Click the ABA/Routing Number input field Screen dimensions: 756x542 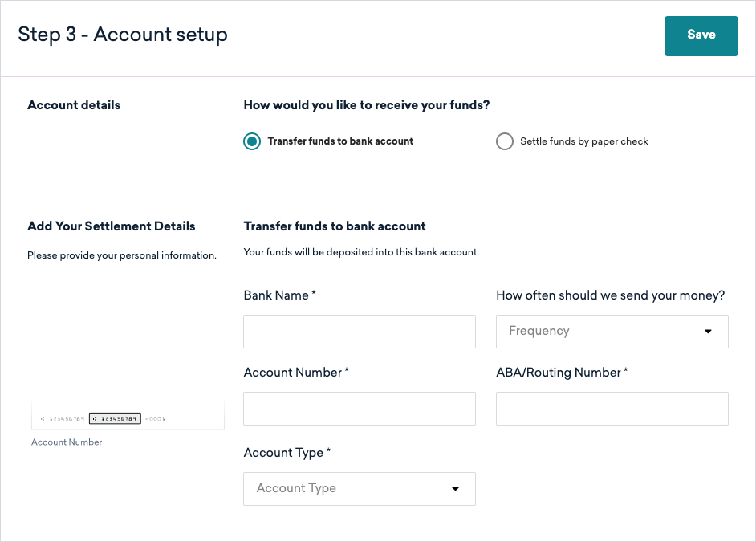(612, 409)
